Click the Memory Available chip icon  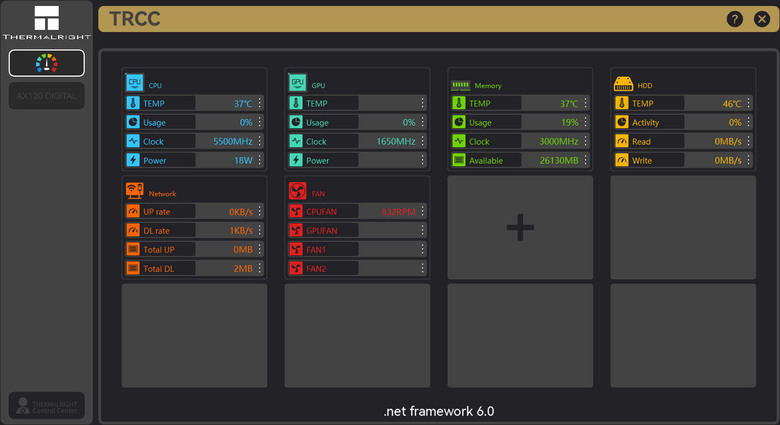click(x=459, y=160)
